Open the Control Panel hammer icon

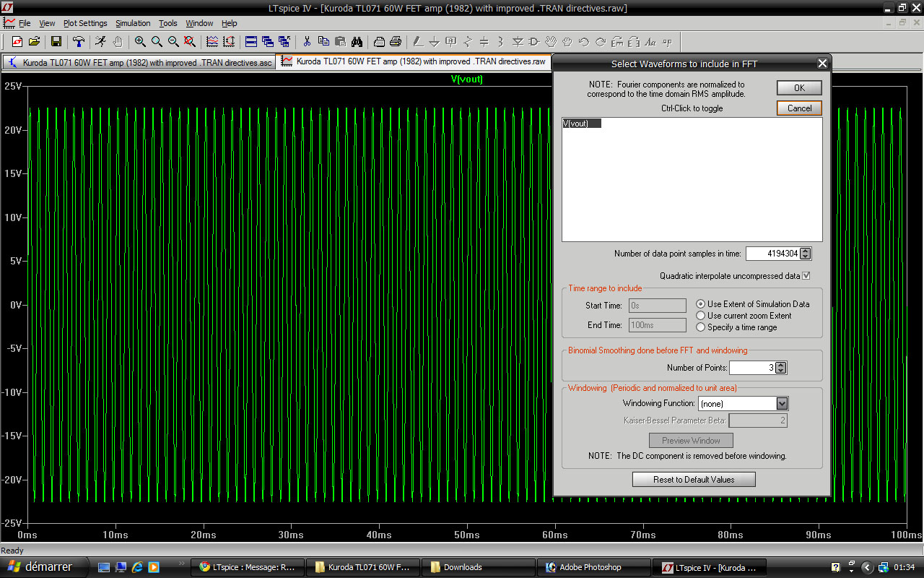click(79, 42)
